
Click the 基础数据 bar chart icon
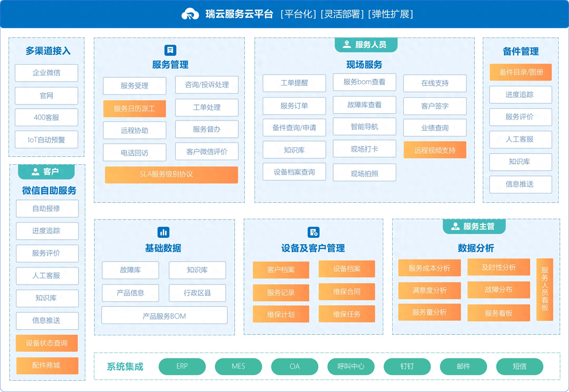tap(163, 232)
